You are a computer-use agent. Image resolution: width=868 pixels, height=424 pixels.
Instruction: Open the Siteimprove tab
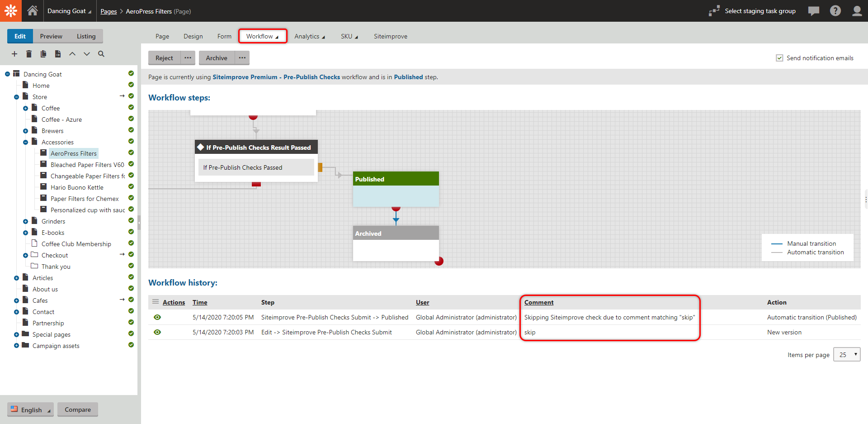[391, 36]
